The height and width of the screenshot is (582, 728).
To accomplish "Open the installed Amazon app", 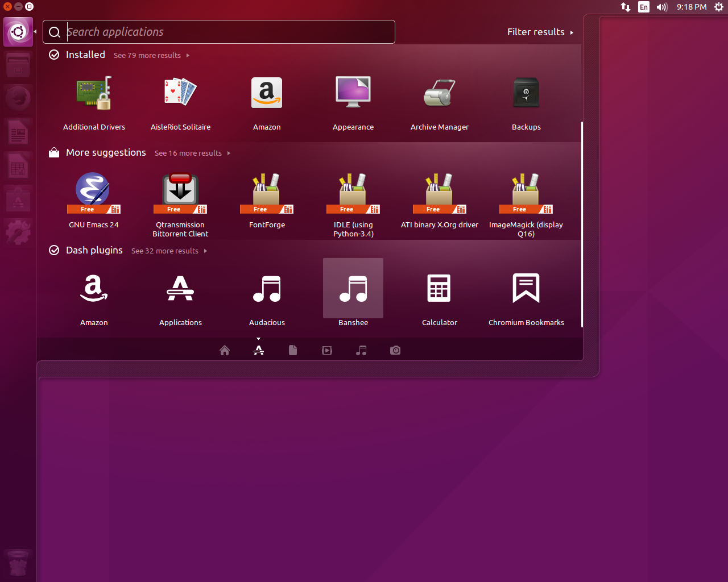I will pos(267,103).
